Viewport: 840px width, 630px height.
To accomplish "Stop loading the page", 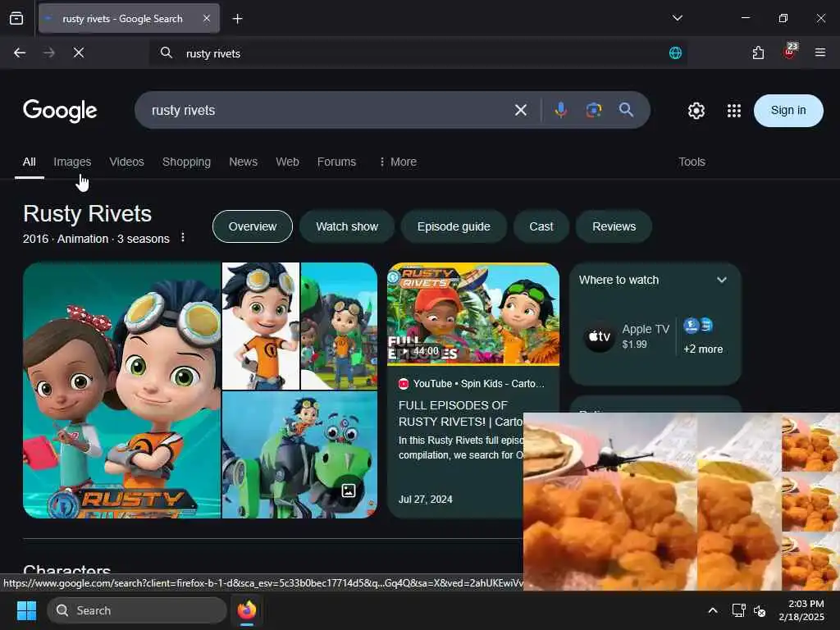I will (x=79, y=52).
